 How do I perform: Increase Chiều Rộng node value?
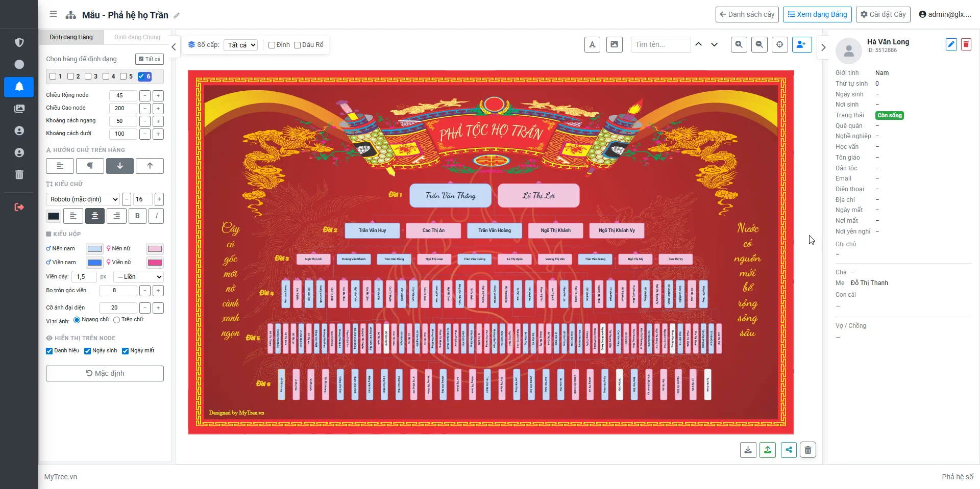pyautogui.click(x=158, y=96)
